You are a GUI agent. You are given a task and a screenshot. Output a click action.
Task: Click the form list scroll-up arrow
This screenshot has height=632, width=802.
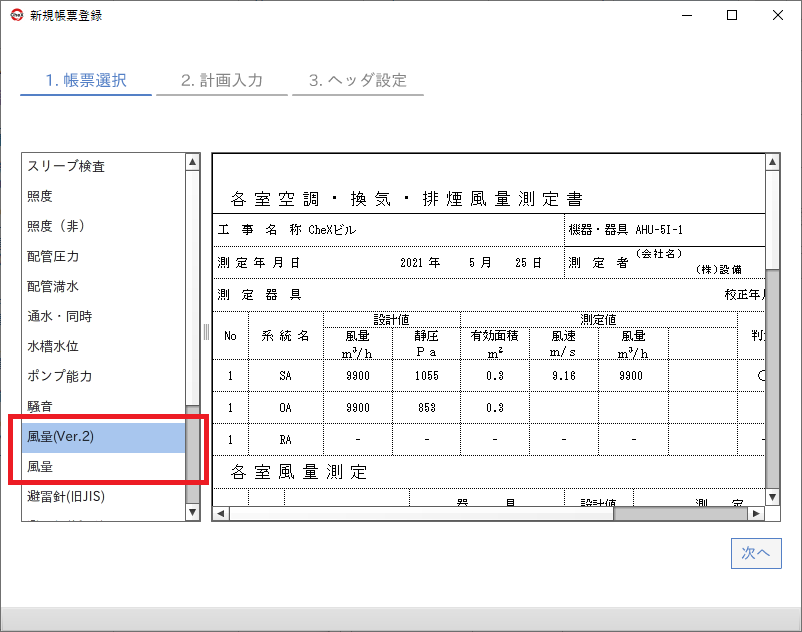coord(193,162)
